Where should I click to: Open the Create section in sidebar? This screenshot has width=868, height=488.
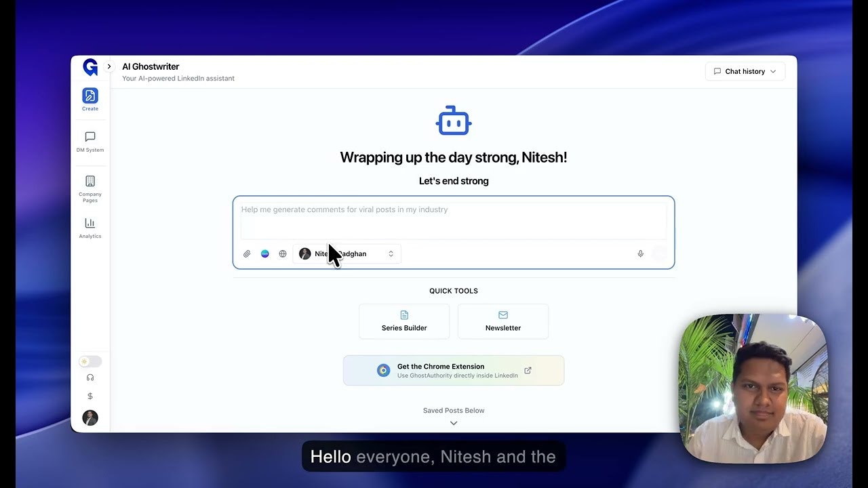point(90,100)
